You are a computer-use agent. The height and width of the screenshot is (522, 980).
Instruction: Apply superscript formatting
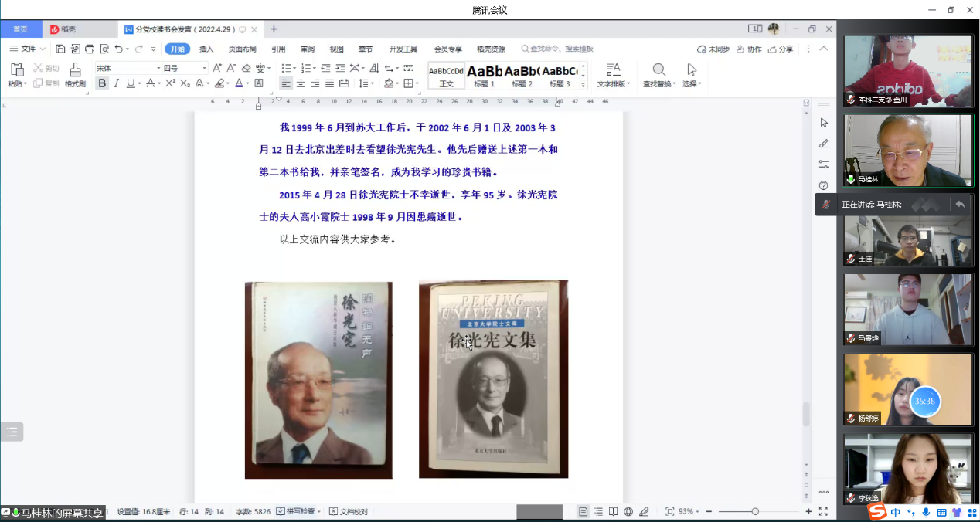171,83
